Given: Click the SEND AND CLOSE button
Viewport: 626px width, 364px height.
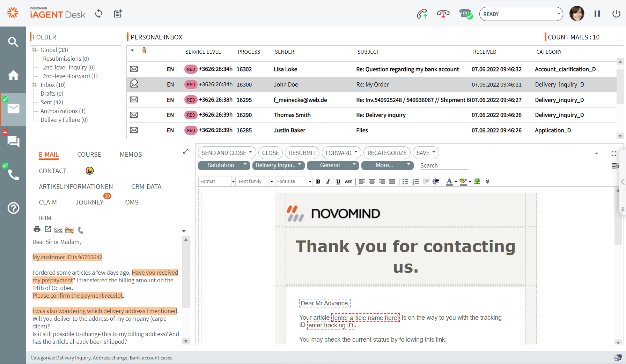Looking at the screenshot, I should pos(227,153).
